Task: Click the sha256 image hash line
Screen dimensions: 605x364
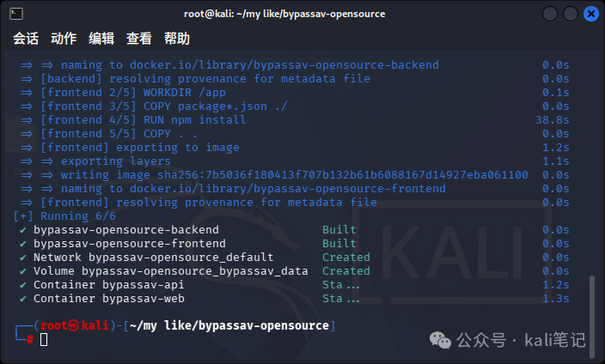Action: click(295, 175)
